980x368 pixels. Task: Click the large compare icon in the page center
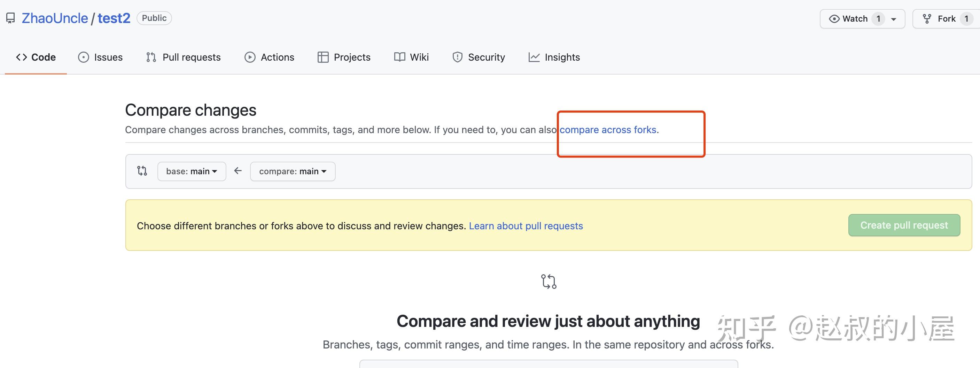tap(549, 282)
